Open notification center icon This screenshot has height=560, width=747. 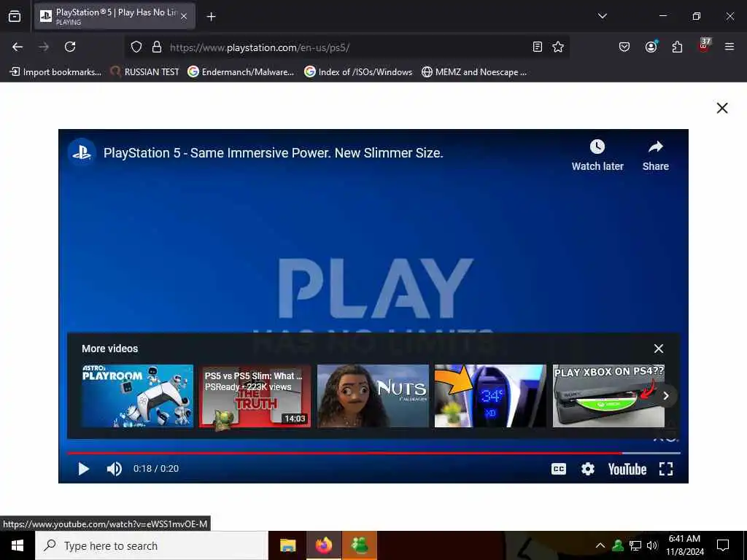click(723, 545)
